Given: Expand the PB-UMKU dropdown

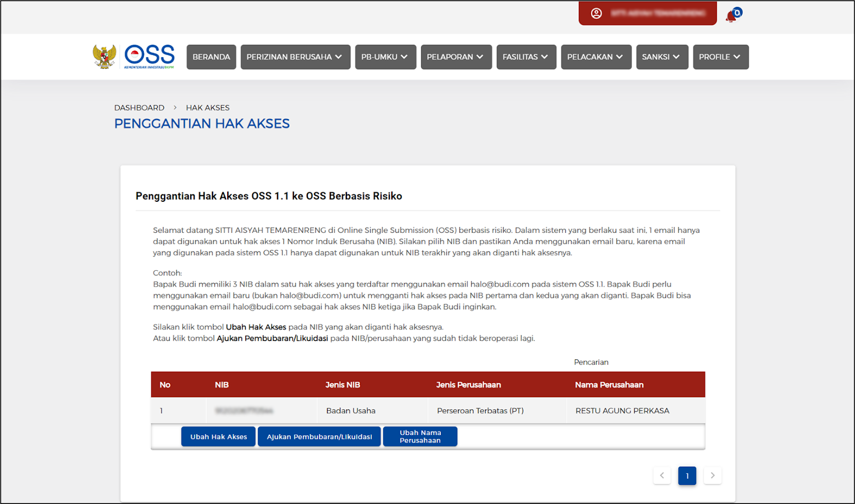Looking at the screenshot, I should (x=385, y=57).
